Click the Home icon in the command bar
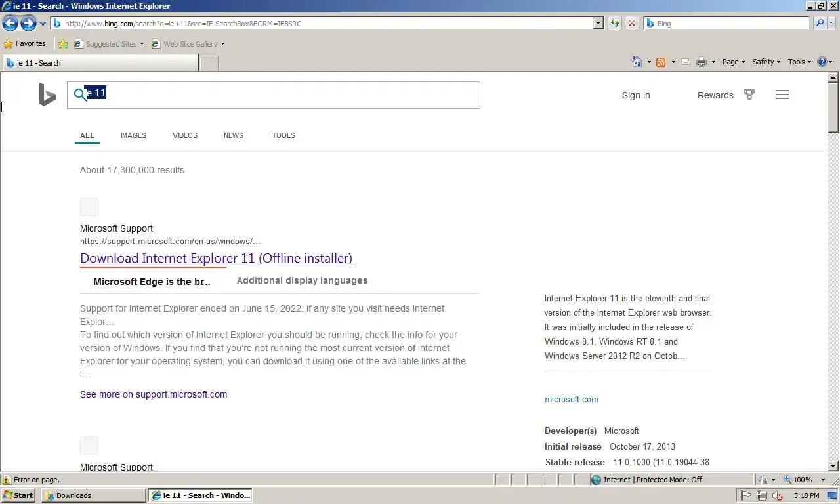The image size is (840, 504). tap(637, 62)
